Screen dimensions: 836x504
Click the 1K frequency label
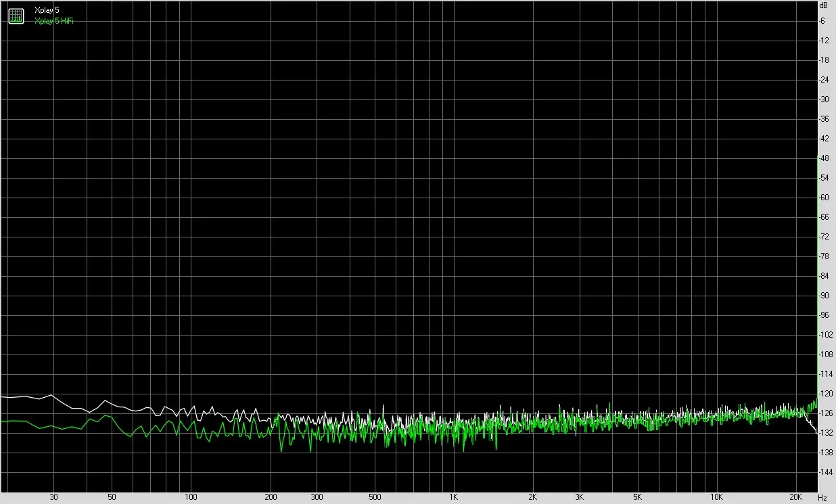pyautogui.click(x=454, y=497)
